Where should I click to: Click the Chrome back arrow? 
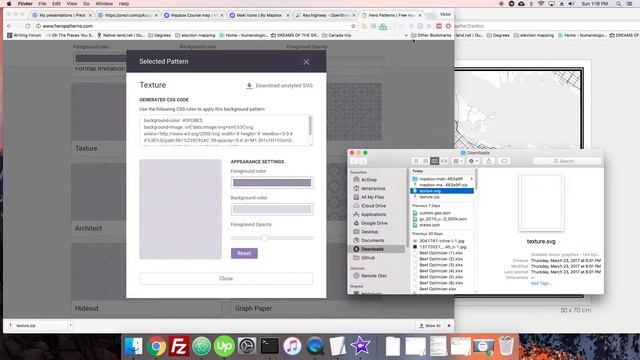tap(9, 26)
